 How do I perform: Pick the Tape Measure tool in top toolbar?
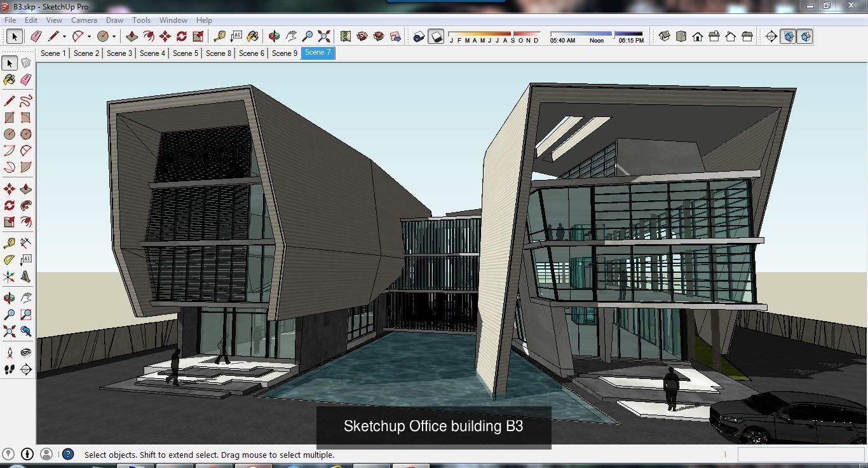(220, 36)
